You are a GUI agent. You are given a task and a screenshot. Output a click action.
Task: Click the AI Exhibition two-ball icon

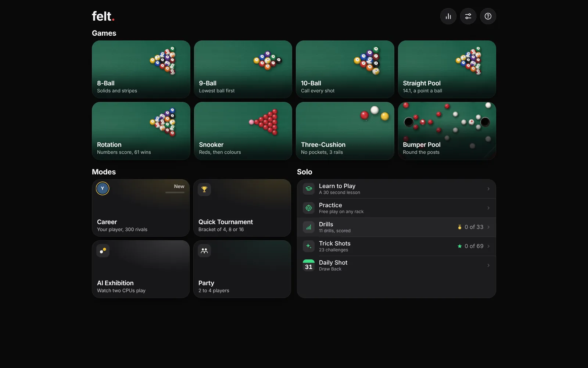coord(103,251)
